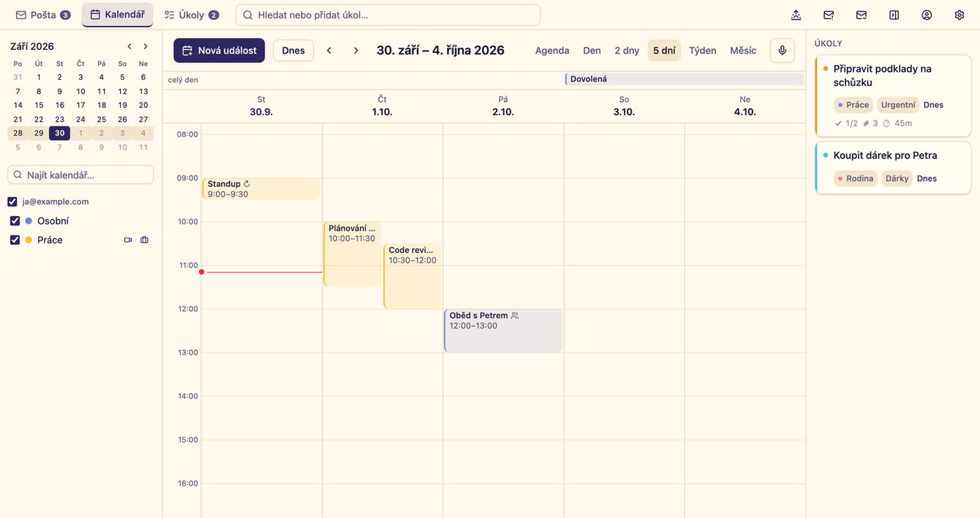This screenshot has height=518, width=980.
Task: Toggle ja@example.com account checkbox
Action: 12,202
